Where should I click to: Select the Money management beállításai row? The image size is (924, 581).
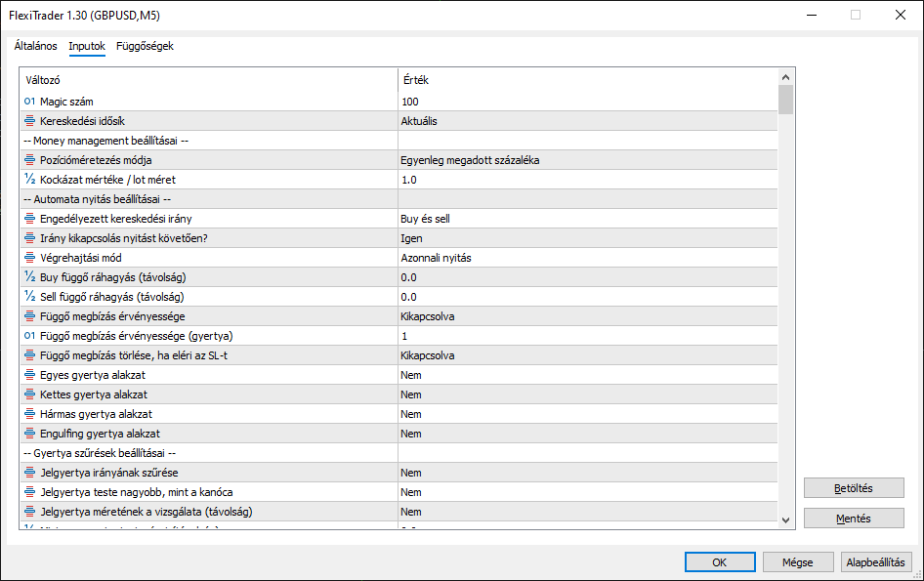399,141
